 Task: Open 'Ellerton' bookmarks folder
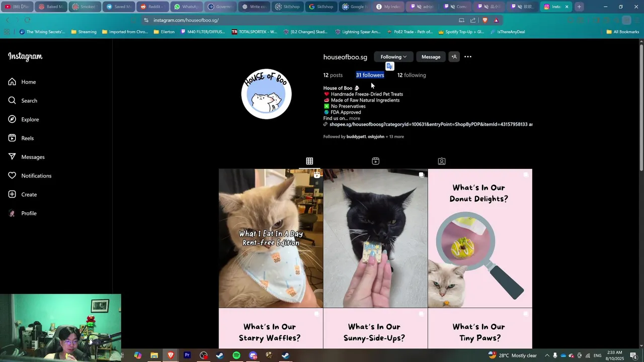point(164,32)
